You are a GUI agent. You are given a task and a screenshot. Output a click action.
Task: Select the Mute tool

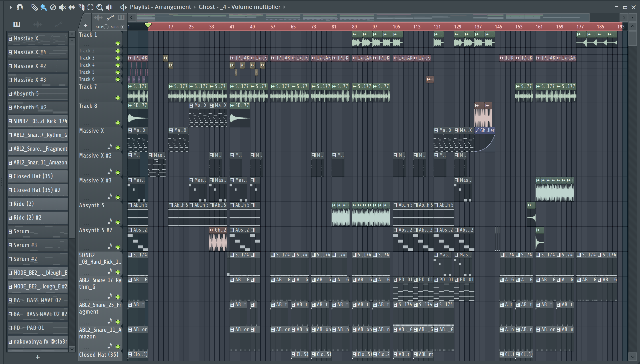(62, 7)
